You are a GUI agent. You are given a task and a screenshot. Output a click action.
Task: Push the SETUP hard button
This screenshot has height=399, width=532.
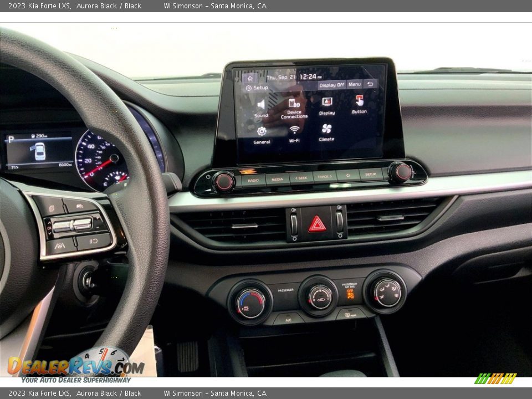click(371, 174)
